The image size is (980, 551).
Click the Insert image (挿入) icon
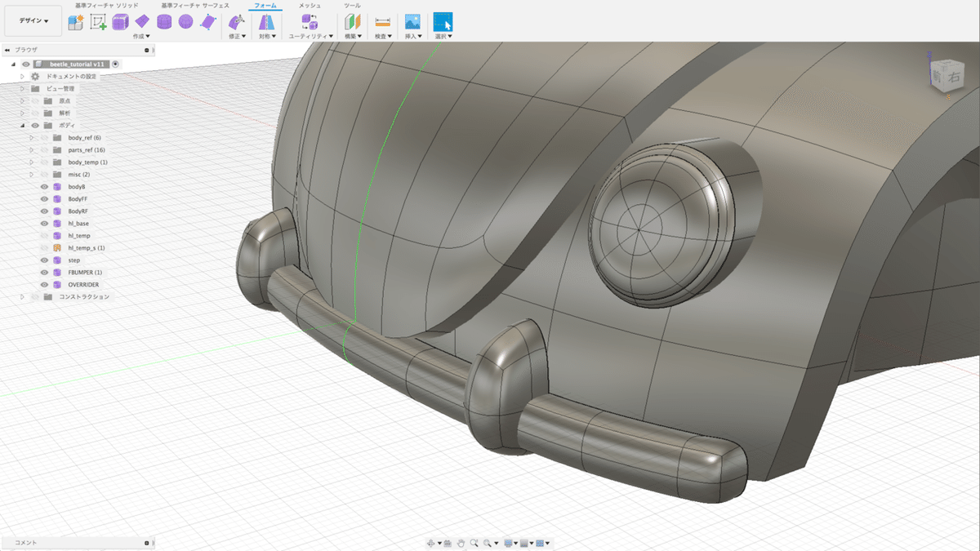coord(412,22)
